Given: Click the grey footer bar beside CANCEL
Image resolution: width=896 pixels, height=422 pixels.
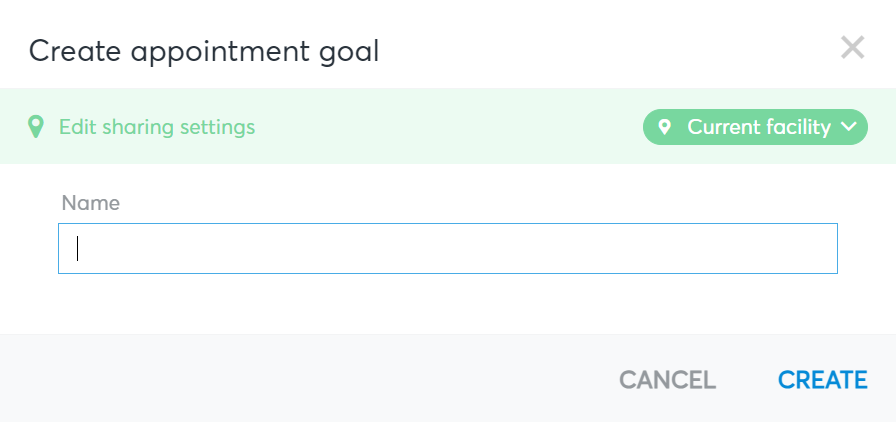Looking at the screenshot, I should click(x=309, y=379).
